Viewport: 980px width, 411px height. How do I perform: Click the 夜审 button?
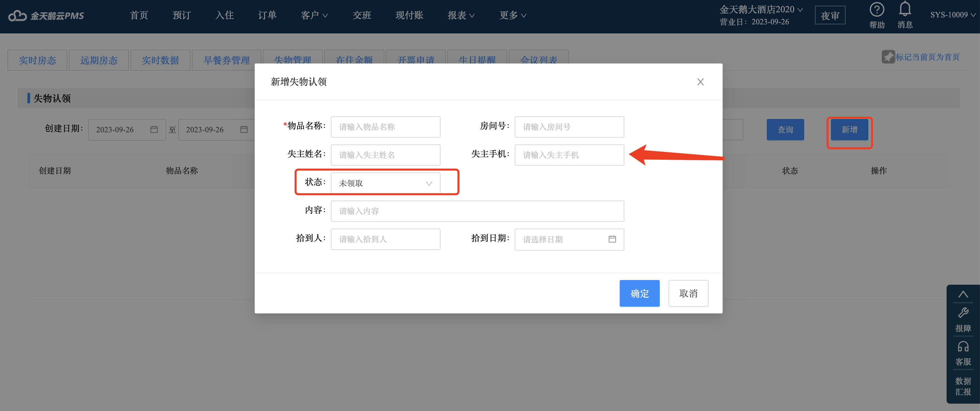point(830,16)
